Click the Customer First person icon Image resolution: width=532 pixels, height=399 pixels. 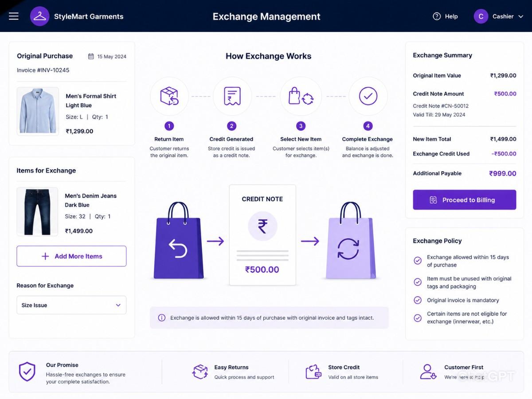pos(428,372)
